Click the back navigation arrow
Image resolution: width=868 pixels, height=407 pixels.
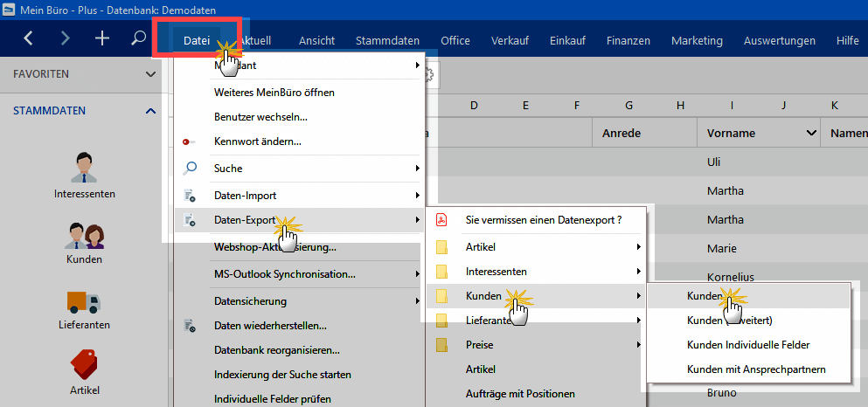tap(28, 38)
